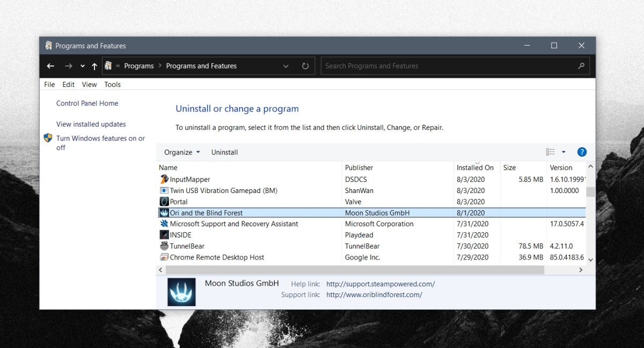Viewport: 644px width, 348px height.
Task: Open the View menu
Action: coord(89,84)
